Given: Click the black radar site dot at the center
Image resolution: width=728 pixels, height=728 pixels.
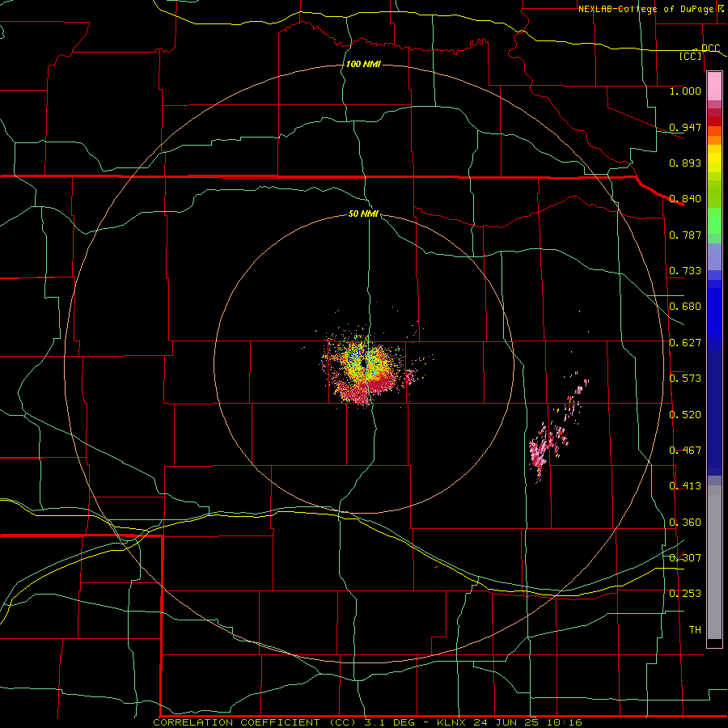Looking at the screenshot, I should coord(364,363).
